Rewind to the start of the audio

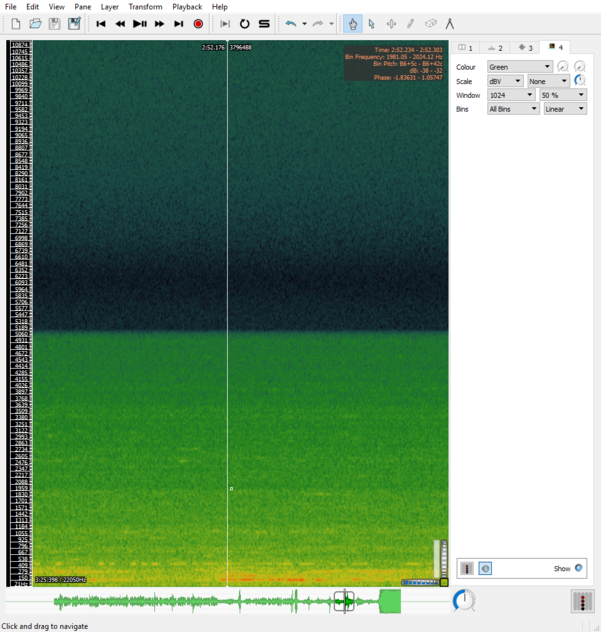coord(101,23)
